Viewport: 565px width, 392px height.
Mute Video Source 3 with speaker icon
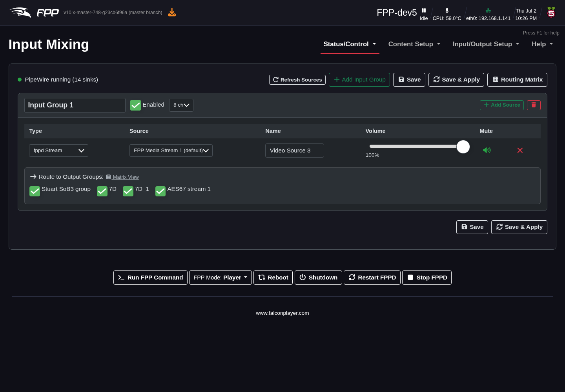487,150
